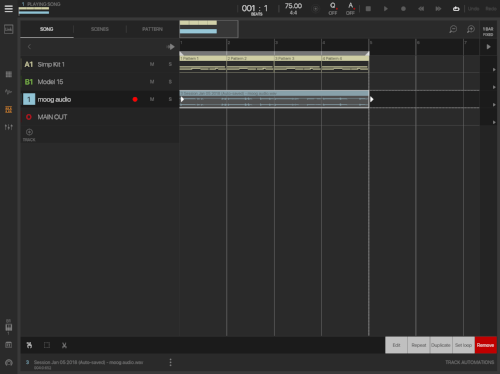Viewport: 500px width, 374px height.
Task: Open the waveform sample editor icon
Action: [9, 91]
